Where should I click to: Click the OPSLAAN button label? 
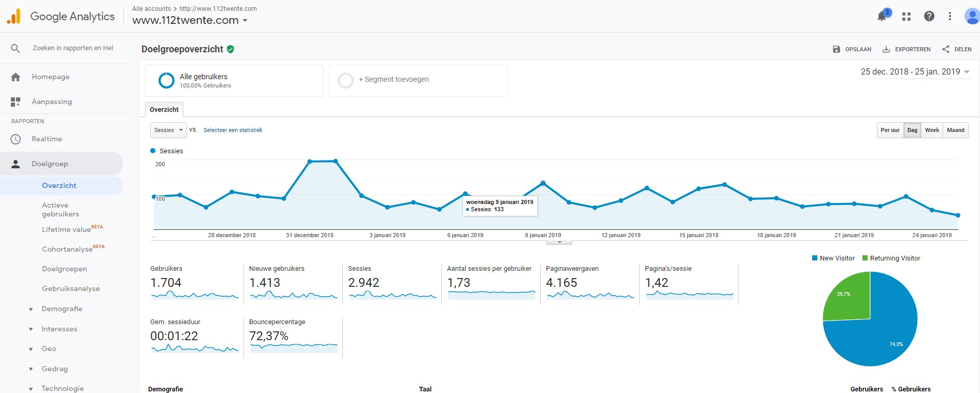(x=858, y=49)
